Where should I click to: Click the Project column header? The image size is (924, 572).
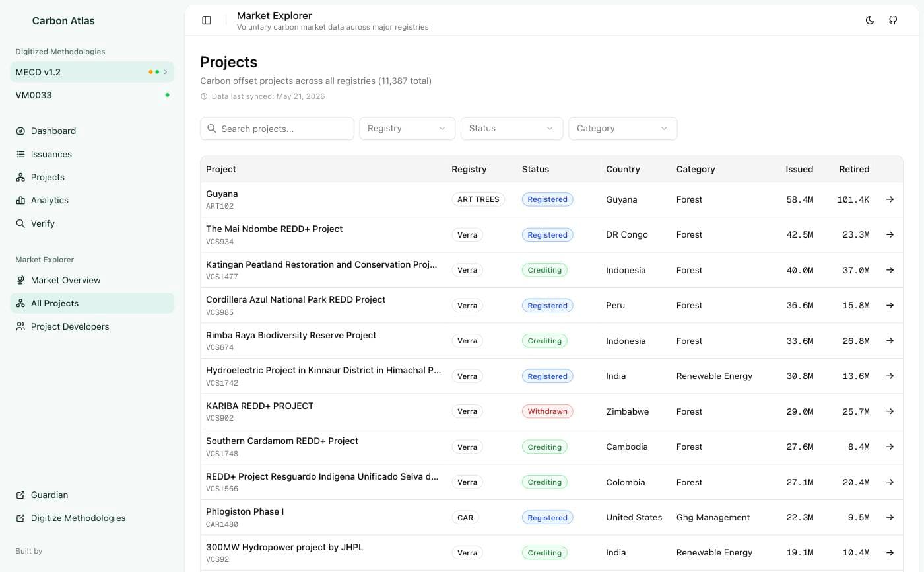(x=221, y=169)
